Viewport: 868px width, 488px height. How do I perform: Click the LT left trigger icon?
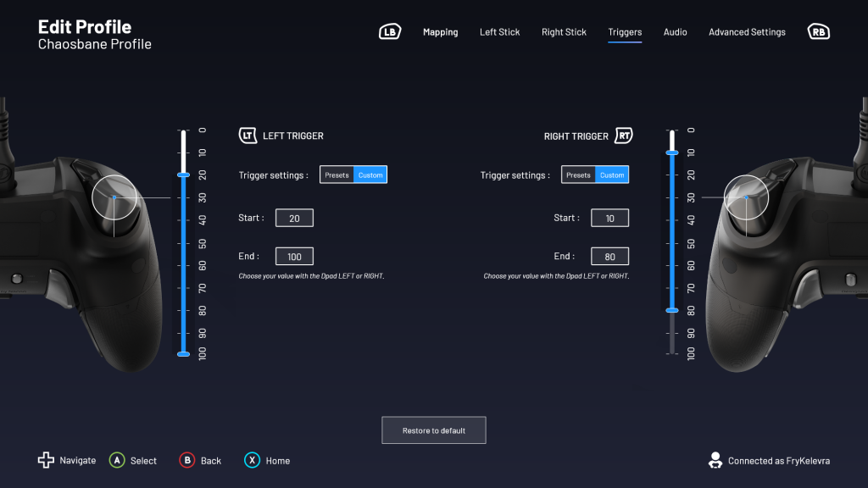tap(248, 136)
